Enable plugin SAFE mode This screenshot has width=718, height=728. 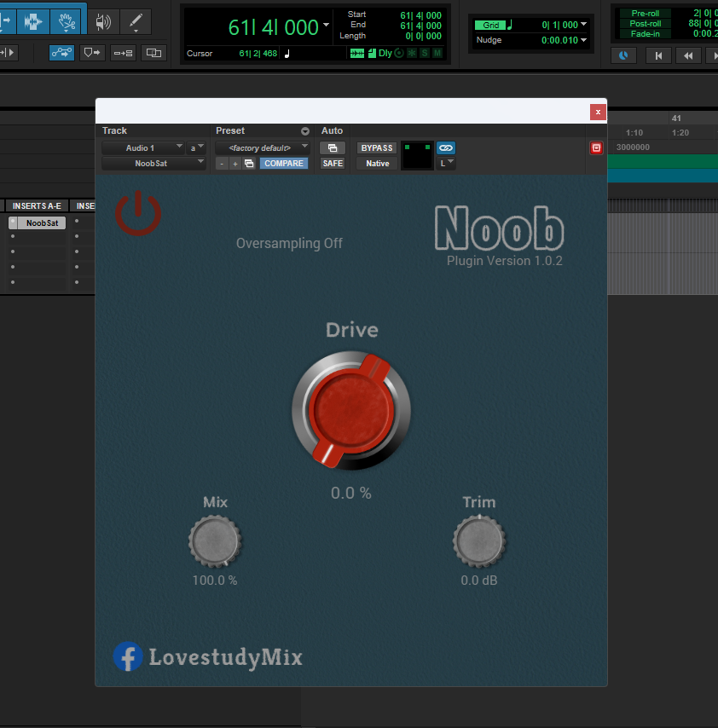tap(332, 163)
